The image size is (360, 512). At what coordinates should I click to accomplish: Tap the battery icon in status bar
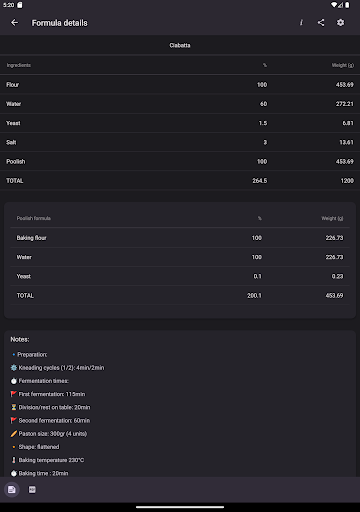click(347, 5)
